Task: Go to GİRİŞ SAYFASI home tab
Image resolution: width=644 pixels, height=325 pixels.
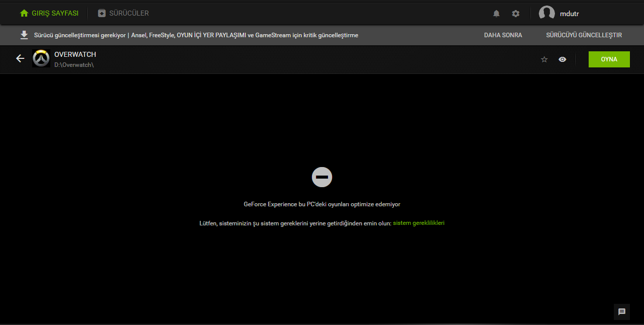Action: pos(49,14)
